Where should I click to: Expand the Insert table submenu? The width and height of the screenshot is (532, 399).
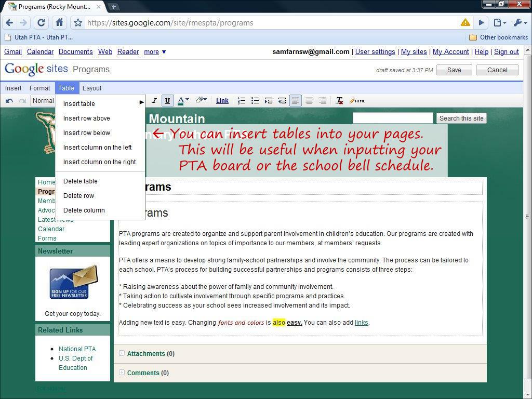pyautogui.click(x=100, y=103)
